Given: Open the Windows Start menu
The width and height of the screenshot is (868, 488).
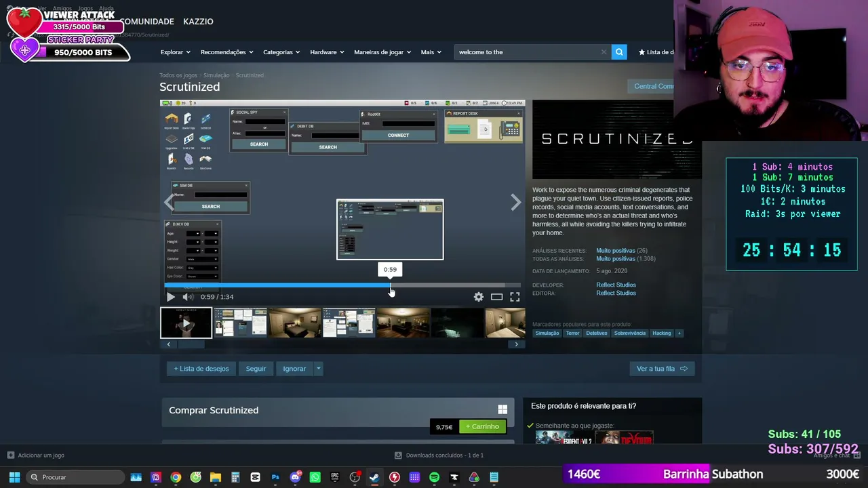Looking at the screenshot, I should pos(14,477).
